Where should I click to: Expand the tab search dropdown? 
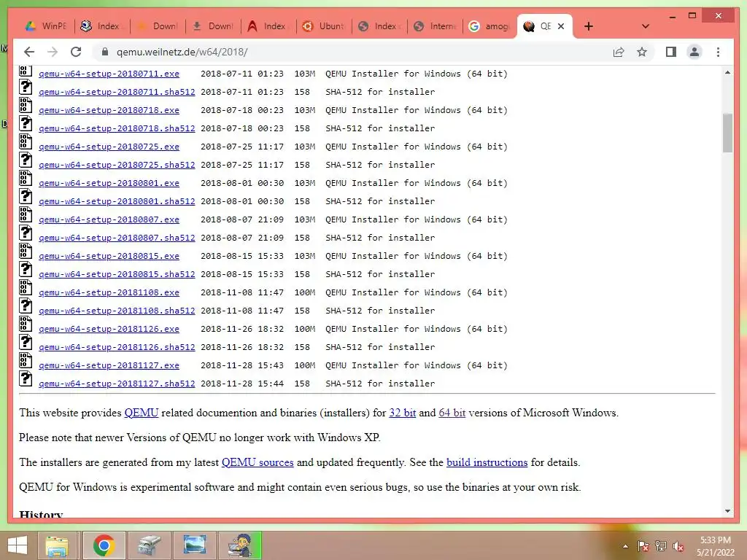coord(646,26)
